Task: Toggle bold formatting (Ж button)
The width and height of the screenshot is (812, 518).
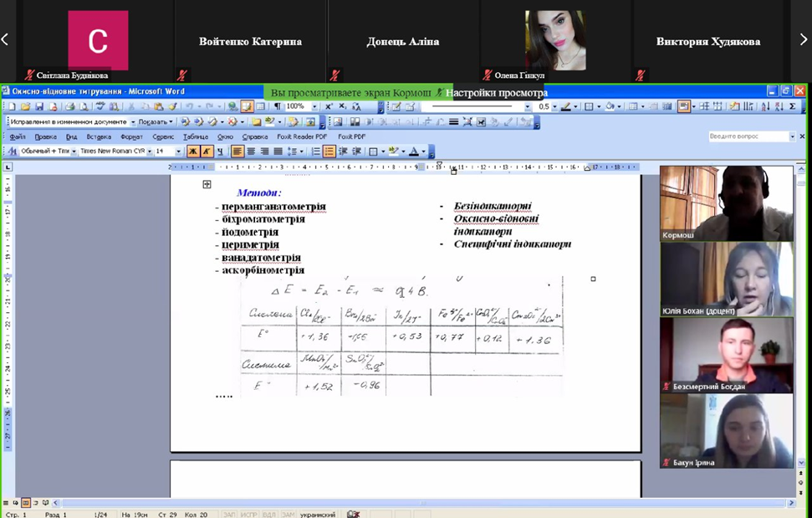Action: pos(193,151)
